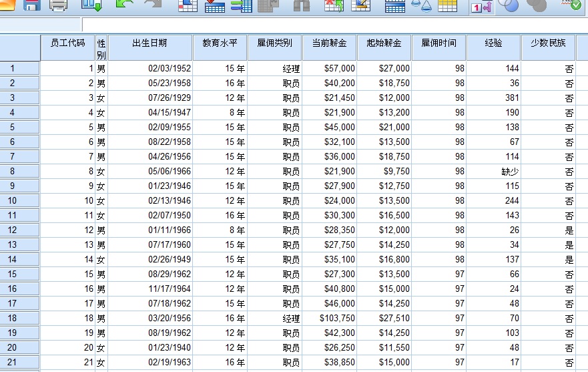Click the grey Redo arrow
The height and width of the screenshot is (372, 588).
coord(153,4)
